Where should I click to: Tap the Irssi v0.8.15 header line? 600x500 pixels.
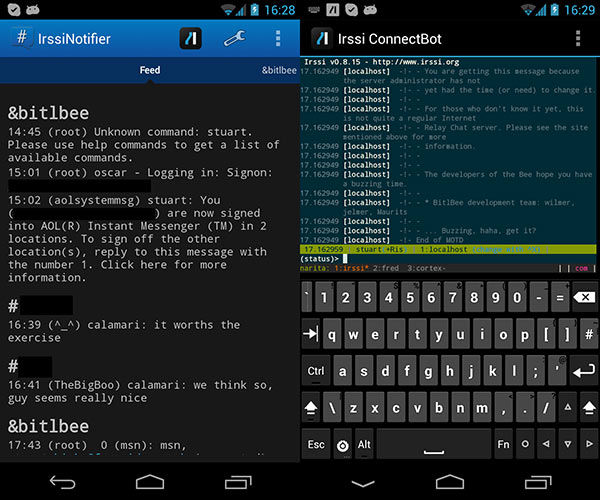[382, 62]
